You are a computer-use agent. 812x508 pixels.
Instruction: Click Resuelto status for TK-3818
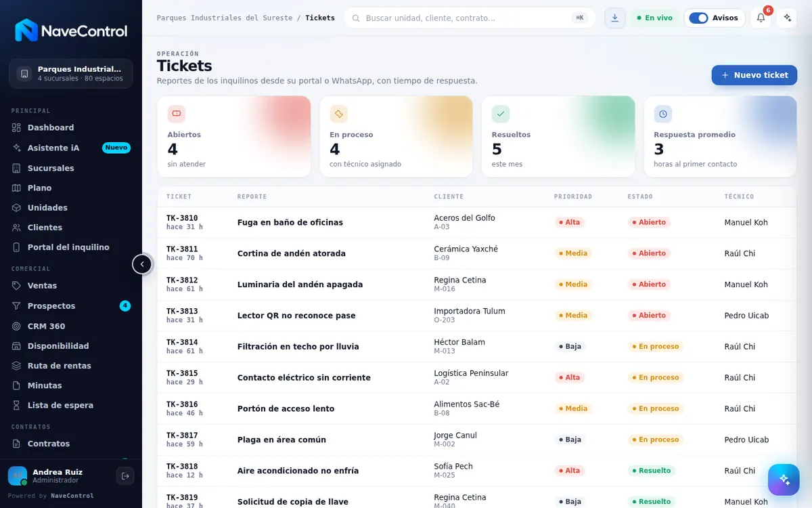[652, 471]
